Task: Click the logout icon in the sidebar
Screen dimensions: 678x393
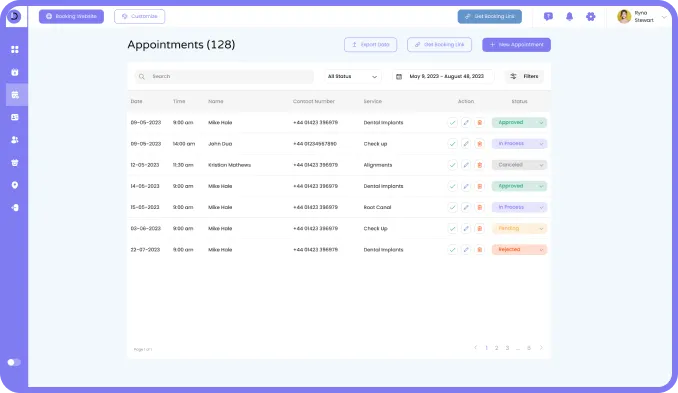Action: click(x=15, y=208)
